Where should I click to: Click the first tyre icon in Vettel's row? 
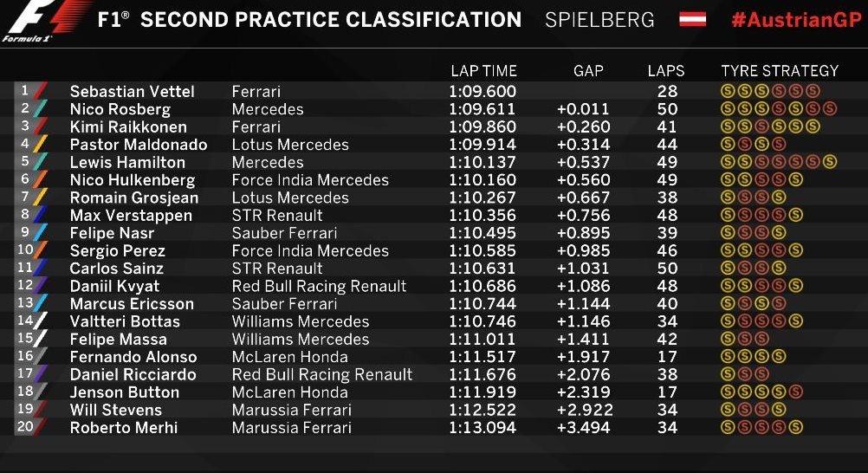point(728,92)
